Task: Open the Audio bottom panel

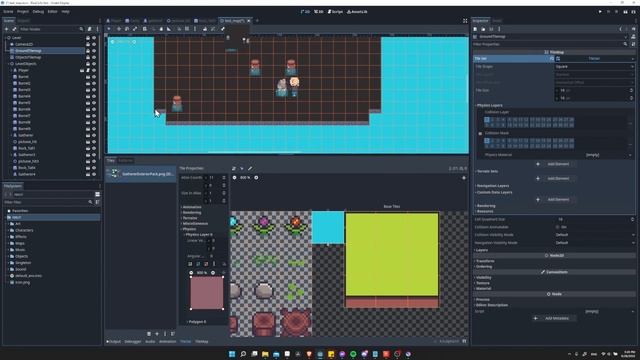Action: (150, 342)
